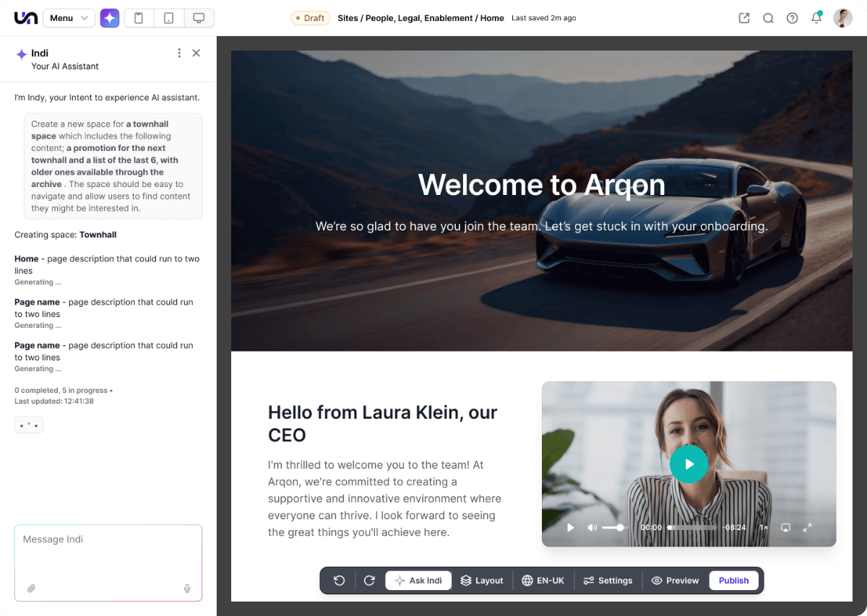Preview the Townhall space
Viewport: 867px width, 616px height.
675,580
